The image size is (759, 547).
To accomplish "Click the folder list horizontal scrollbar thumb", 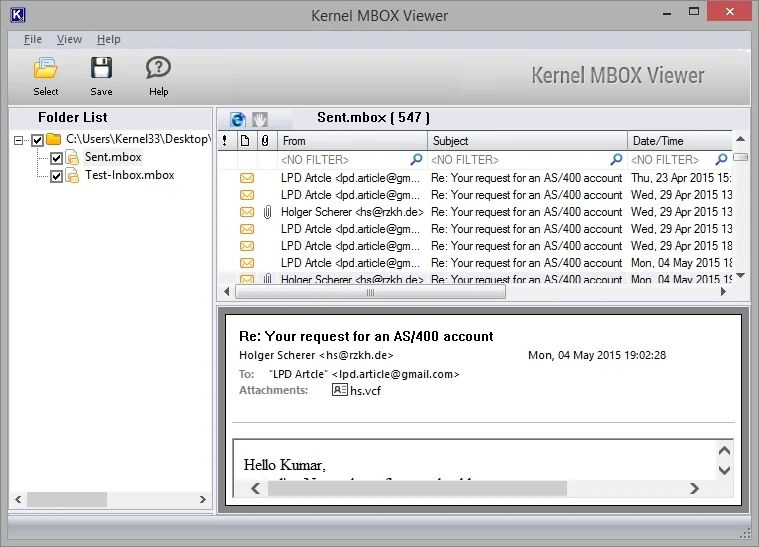I will click(67, 499).
